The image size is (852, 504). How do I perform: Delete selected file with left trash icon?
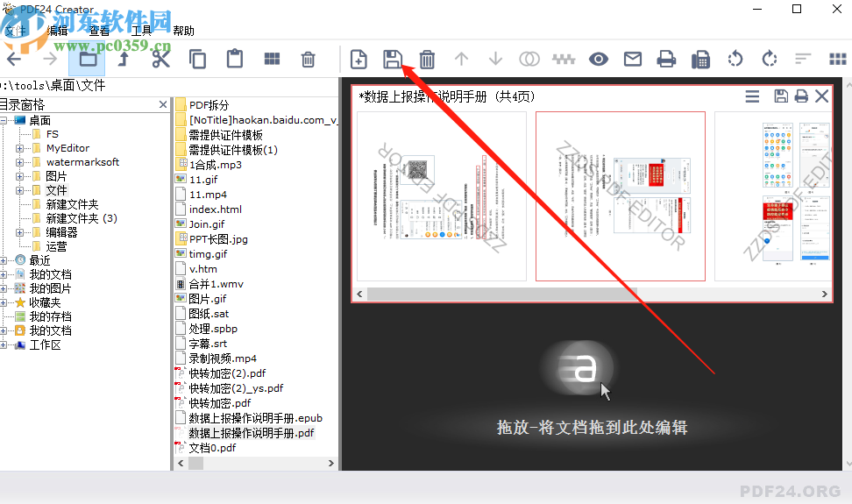click(308, 60)
